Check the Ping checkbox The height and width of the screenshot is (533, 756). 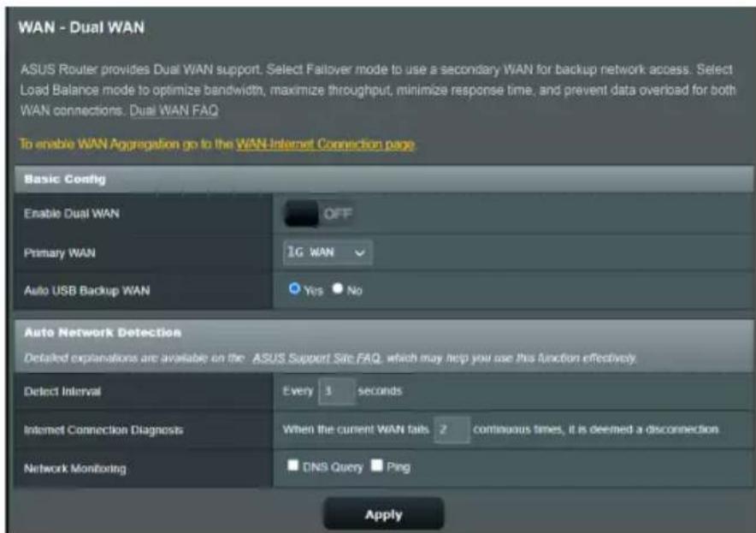(376, 465)
